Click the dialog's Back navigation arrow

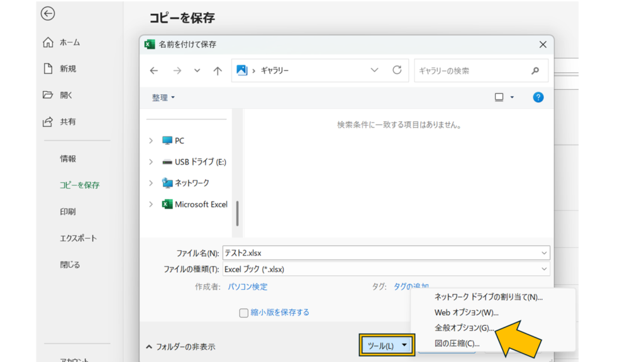[x=154, y=71]
